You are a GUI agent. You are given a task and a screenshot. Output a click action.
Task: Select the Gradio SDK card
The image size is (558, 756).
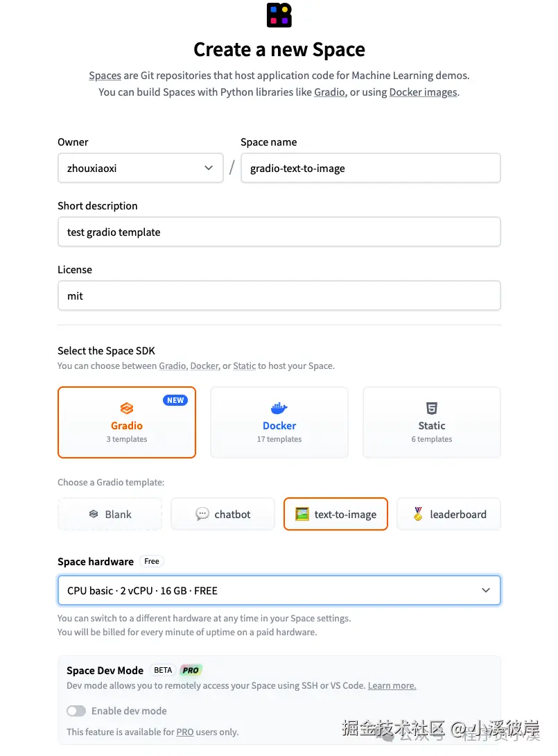coord(127,422)
